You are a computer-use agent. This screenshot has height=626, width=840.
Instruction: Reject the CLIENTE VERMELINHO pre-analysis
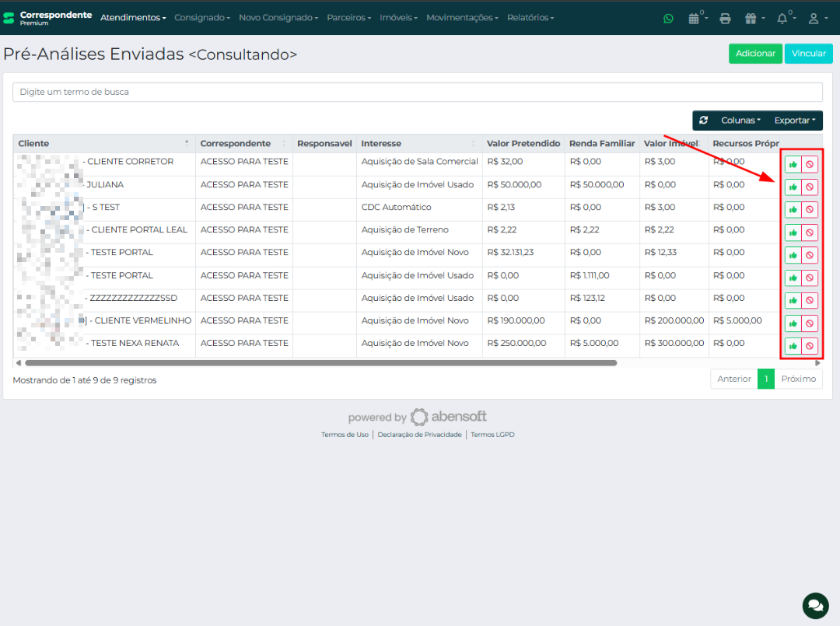pyautogui.click(x=810, y=323)
